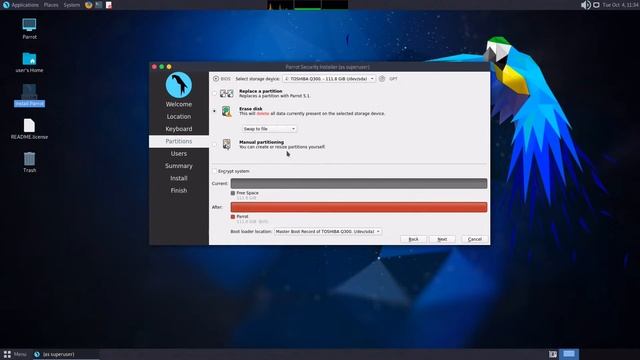Click the network status tray icon
The image size is (640, 360).
[x=596, y=5]
